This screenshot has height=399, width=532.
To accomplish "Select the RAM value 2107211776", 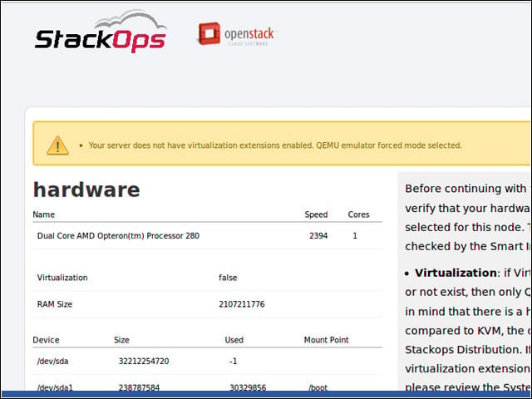I will coord(242,304).
